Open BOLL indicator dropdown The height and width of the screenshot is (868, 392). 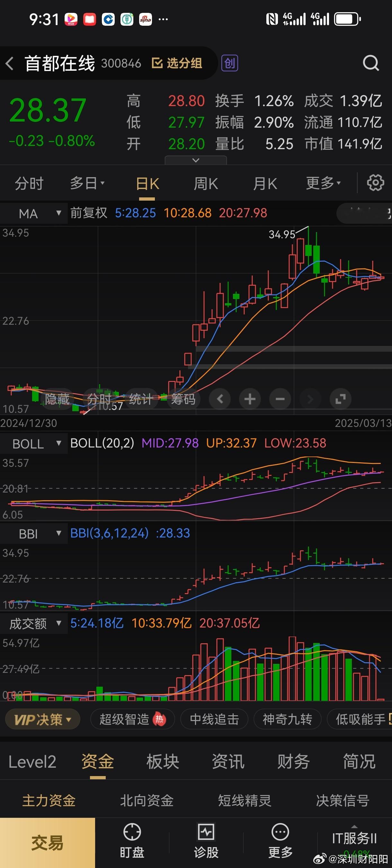34,443
